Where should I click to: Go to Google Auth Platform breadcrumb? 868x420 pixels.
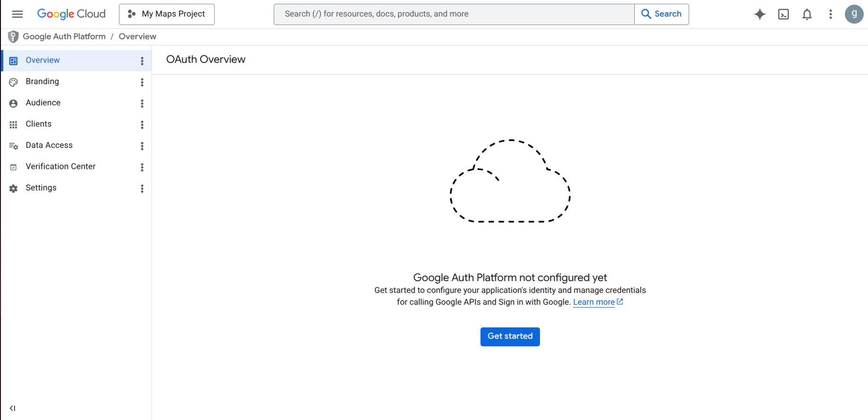(64, 36)
